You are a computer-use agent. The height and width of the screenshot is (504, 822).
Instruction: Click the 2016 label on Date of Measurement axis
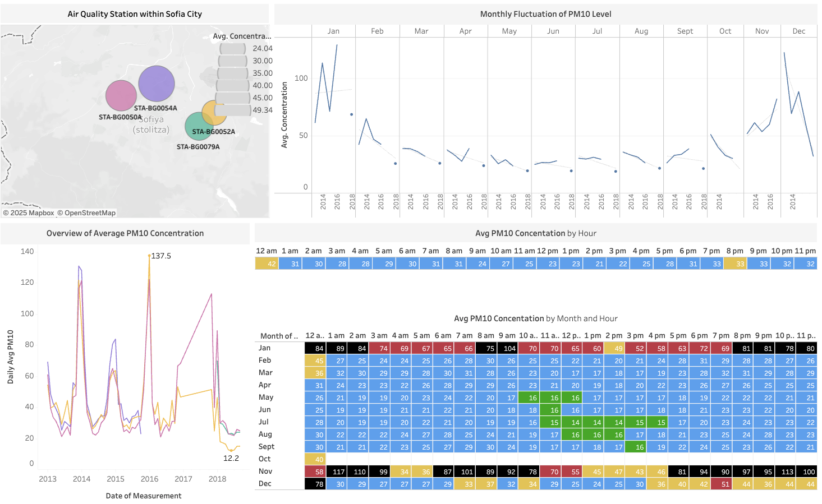pos(149,479)
